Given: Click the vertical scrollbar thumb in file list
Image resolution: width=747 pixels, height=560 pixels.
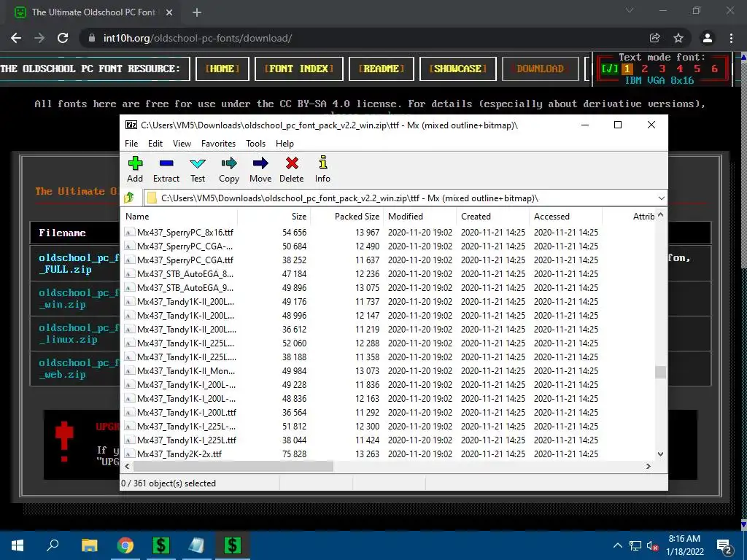Looking at the screenshot, I should (660, 372).
